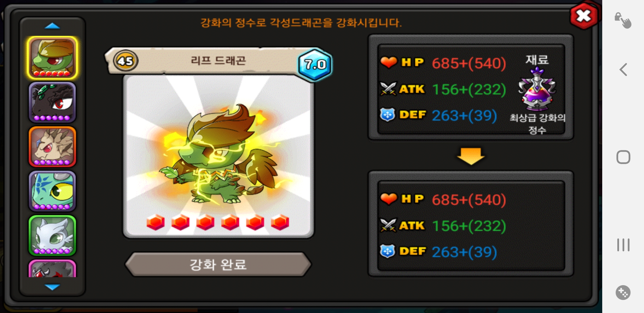The height and width of the screenshot is (313, 644).
Task: Tap the Android back chevron
Action: click(x=623, y=70)
